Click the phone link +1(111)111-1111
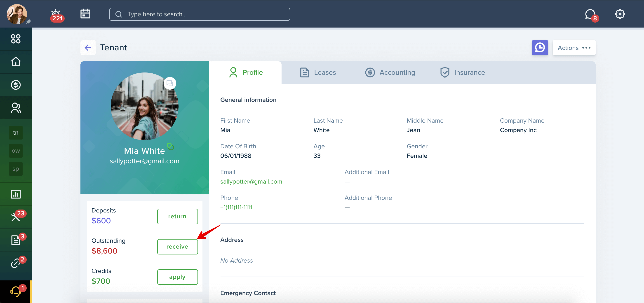This screenshot has height=303, width=644. 236,207
